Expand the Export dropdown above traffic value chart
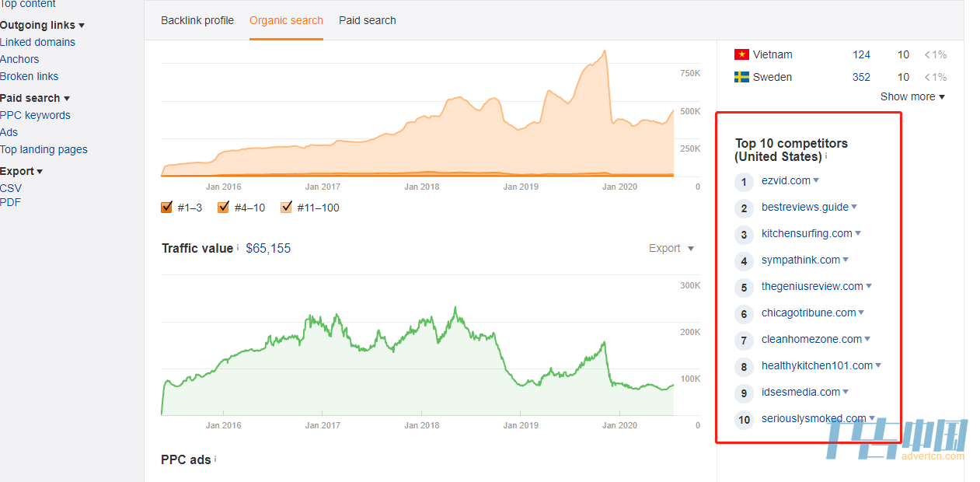This screenshot has height=482, width=980. coord(671,248)
